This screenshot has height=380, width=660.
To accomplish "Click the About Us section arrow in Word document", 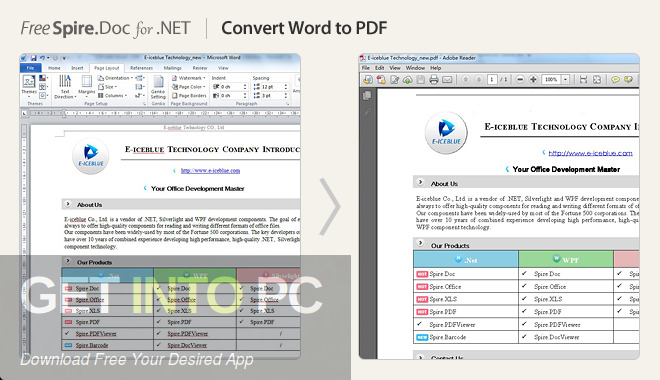I will 68,204.
